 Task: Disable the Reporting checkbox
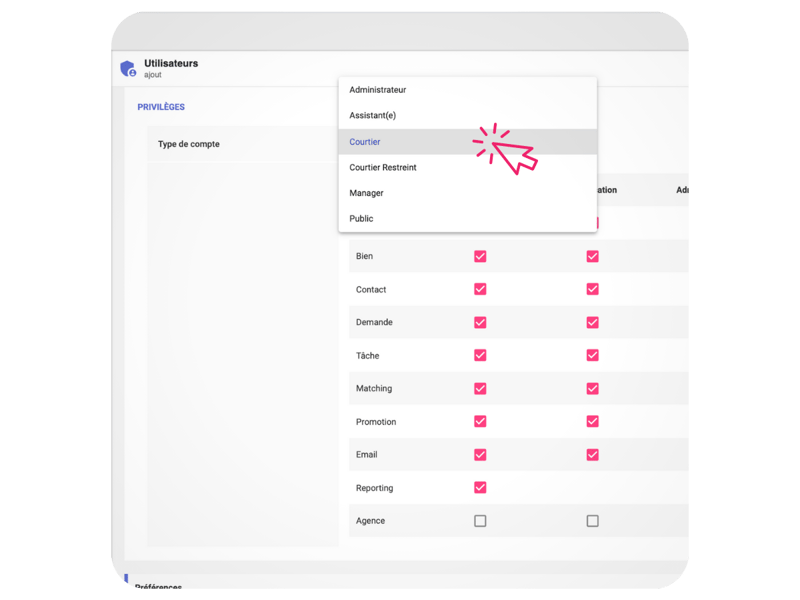[x=480, y=488]
